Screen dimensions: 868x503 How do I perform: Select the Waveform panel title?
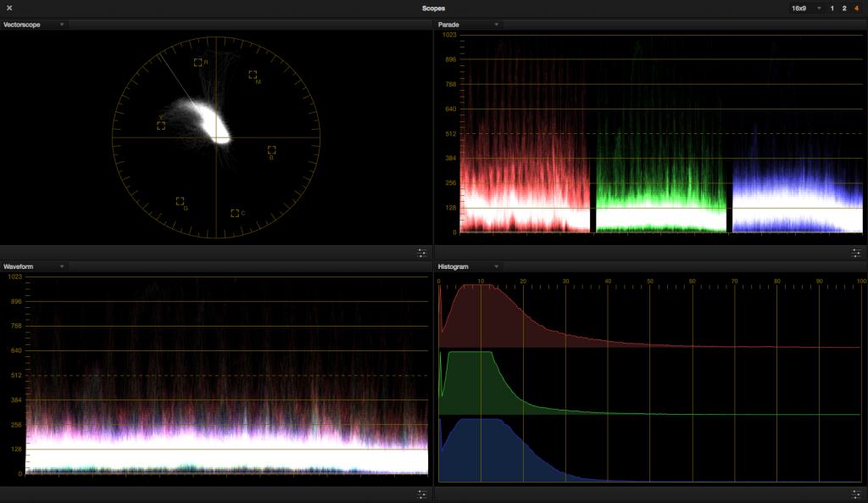[20, 265]
